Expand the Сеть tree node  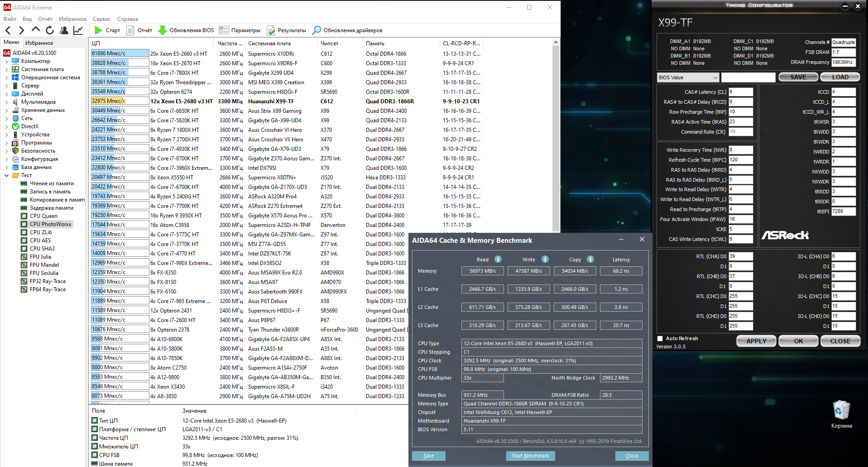pos(6,118)
